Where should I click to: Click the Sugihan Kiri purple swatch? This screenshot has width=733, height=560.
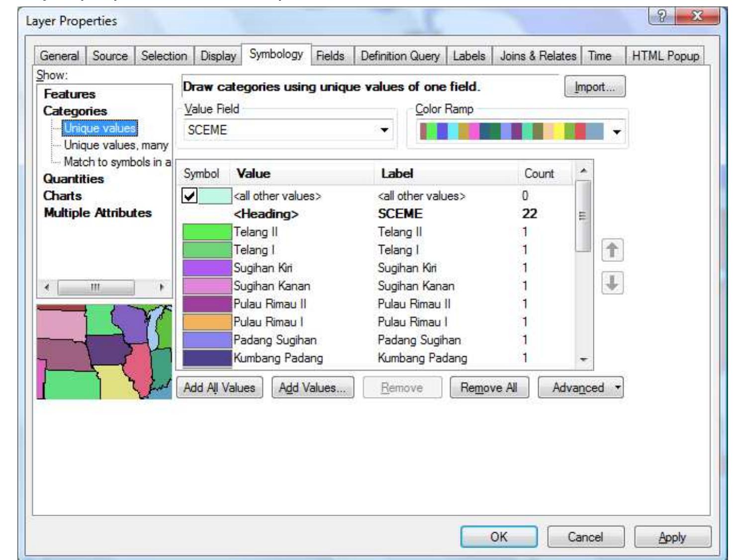coord(207,268)
